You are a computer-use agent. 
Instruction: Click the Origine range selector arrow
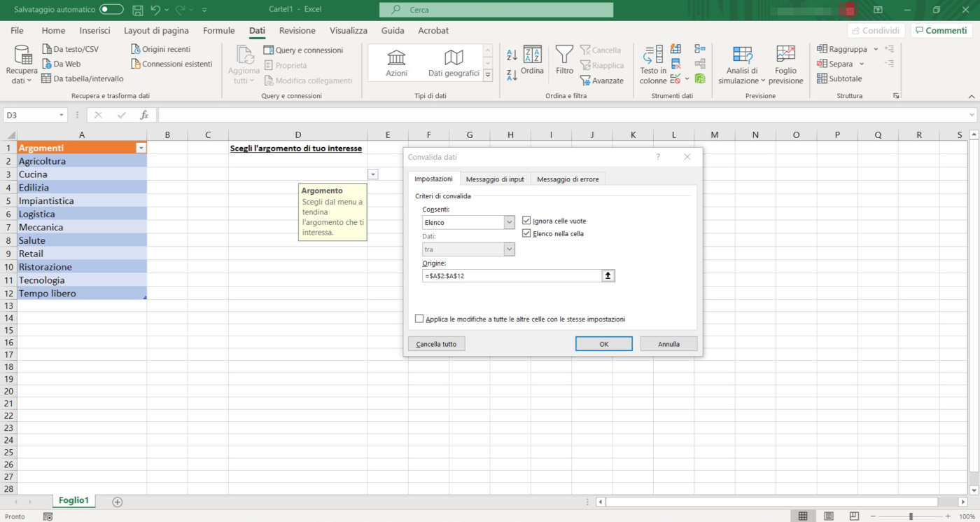point(608,276)
